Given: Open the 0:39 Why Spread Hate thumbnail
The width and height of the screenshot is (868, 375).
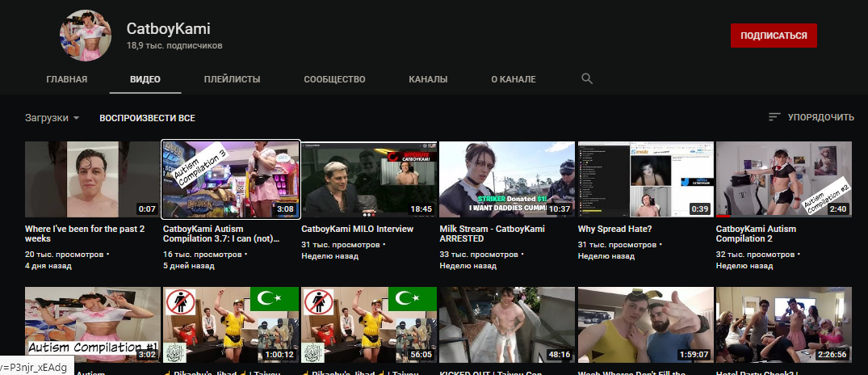Looking at the screenshot, I should coord(645,179).
